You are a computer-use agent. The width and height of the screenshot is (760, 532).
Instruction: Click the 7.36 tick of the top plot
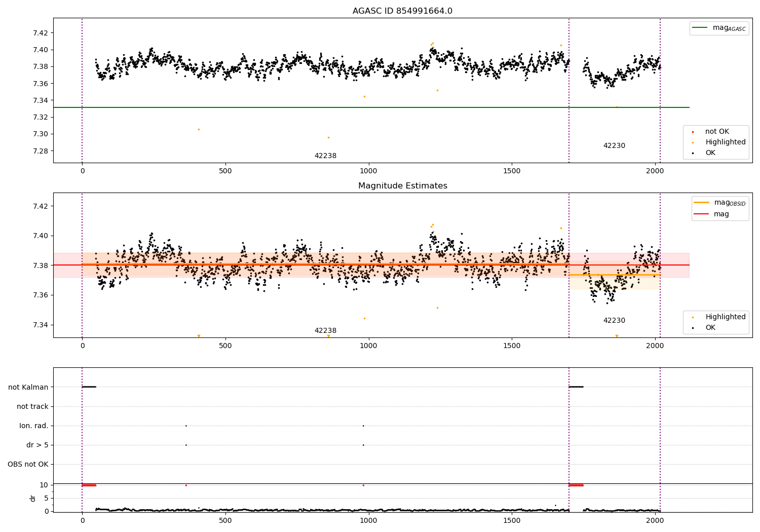[41, 84]
